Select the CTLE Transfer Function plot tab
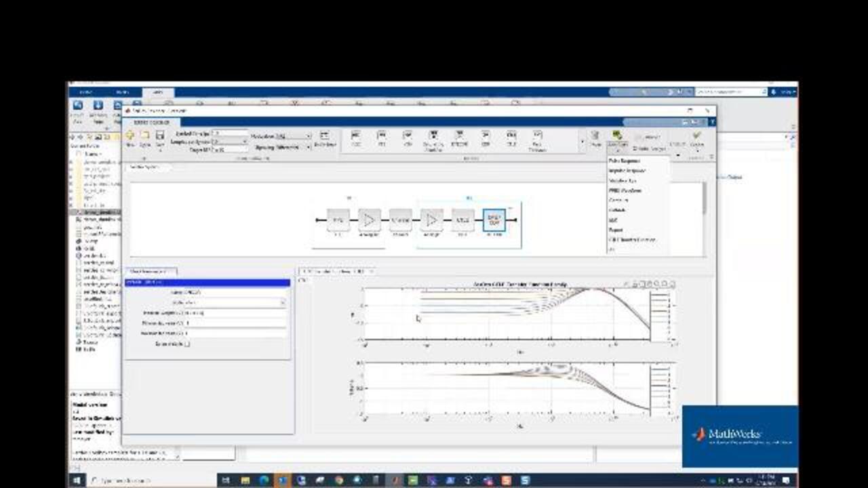 [336, 271]
